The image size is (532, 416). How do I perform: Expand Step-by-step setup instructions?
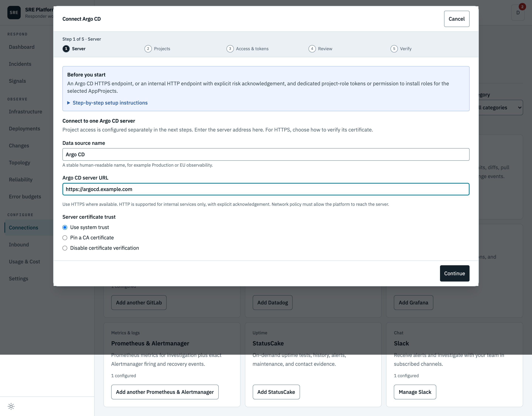[x=108, y=103]
